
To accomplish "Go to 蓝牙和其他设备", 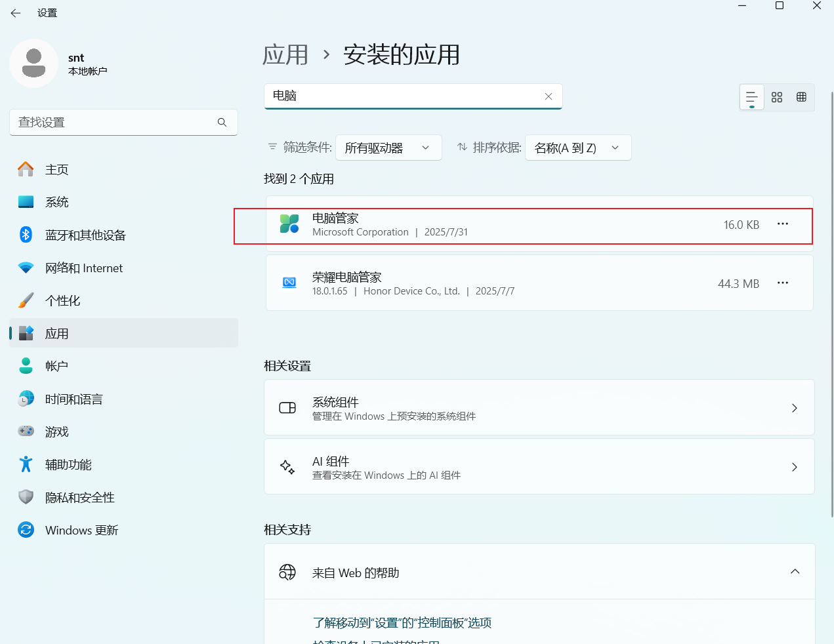I will coord(123,235).
